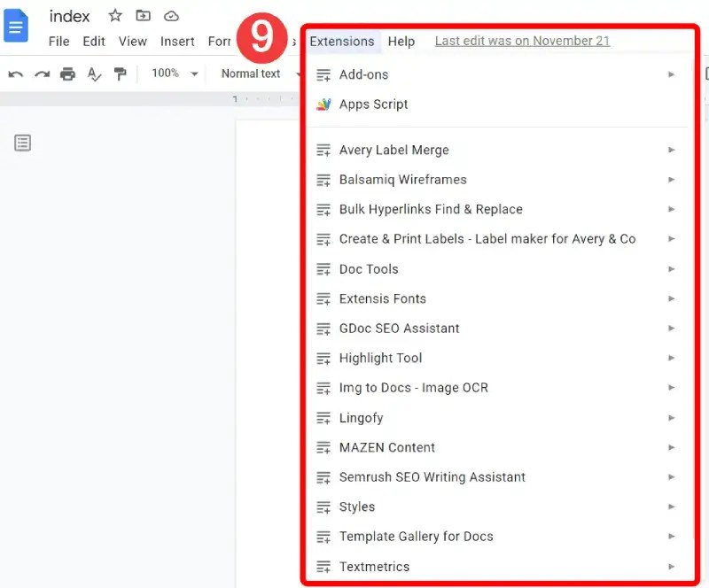
Task: Expand the Add-ons submenu arrow
Action: 672,74
